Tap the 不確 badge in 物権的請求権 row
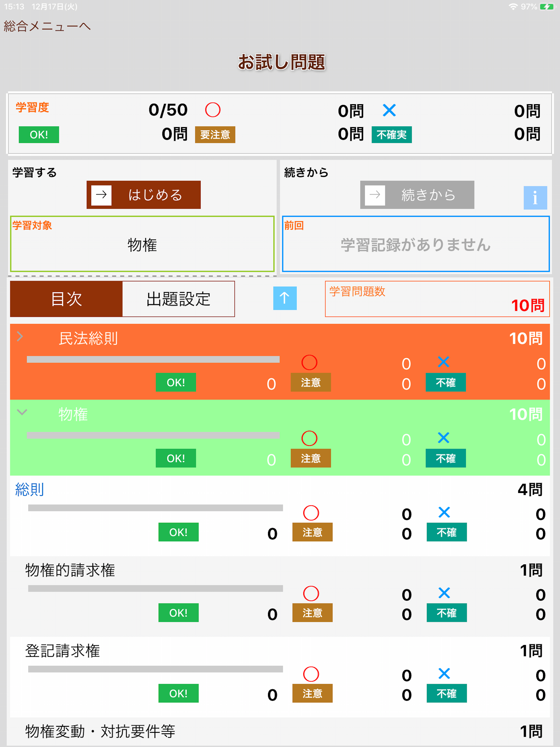The width and height of the screenshot is (560, 747). 447,612
